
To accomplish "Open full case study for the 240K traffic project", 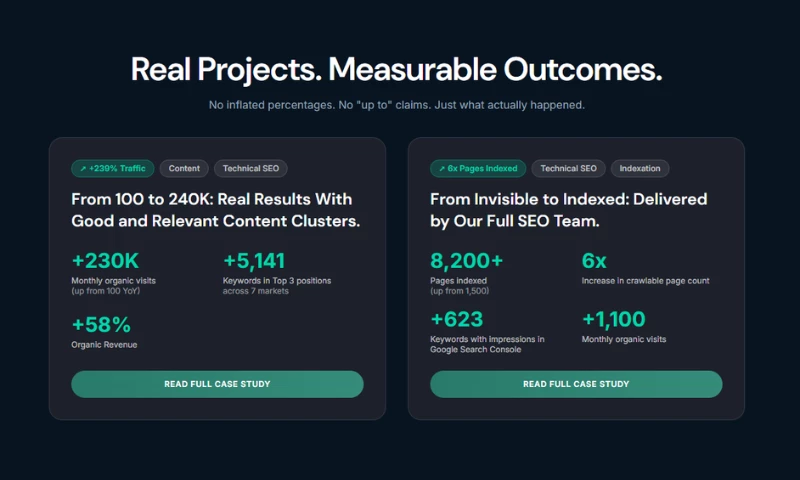I will (x=217, y=384).
